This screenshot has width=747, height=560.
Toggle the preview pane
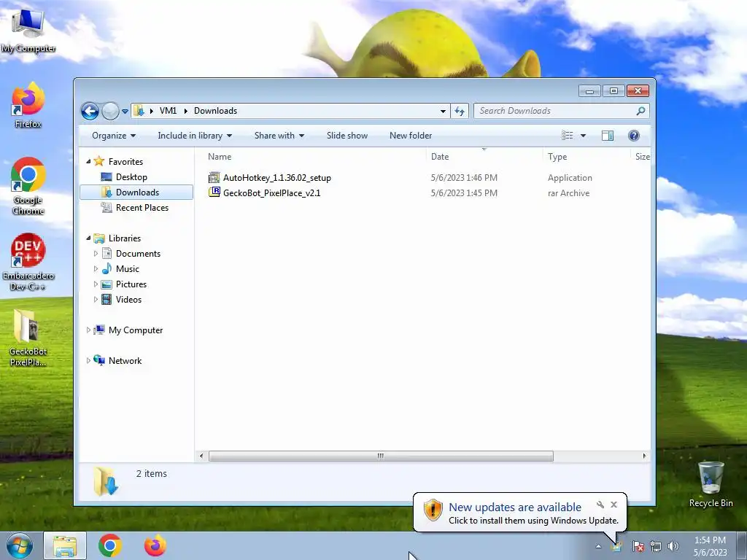pyautogui.click(x=608, y=136)
